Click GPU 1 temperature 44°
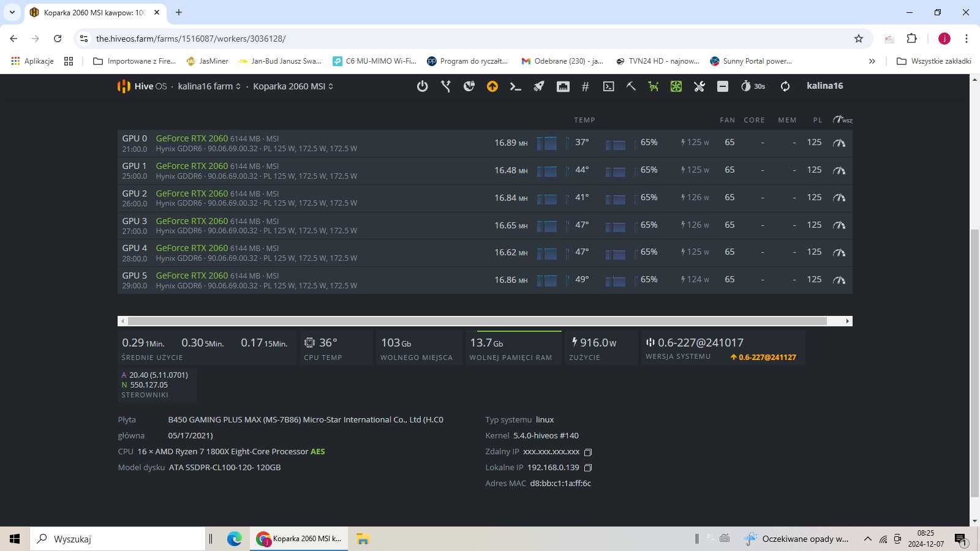 click(x=582, y=170)
